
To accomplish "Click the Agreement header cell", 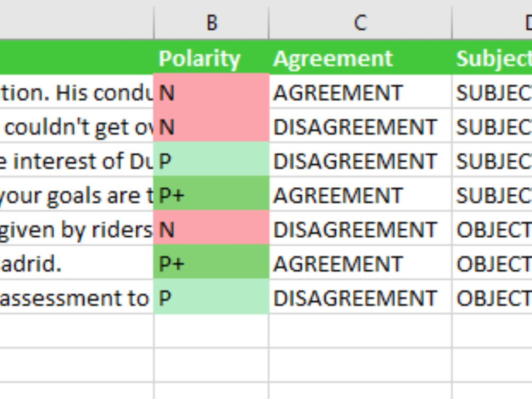I will click(x=360, y=59).
